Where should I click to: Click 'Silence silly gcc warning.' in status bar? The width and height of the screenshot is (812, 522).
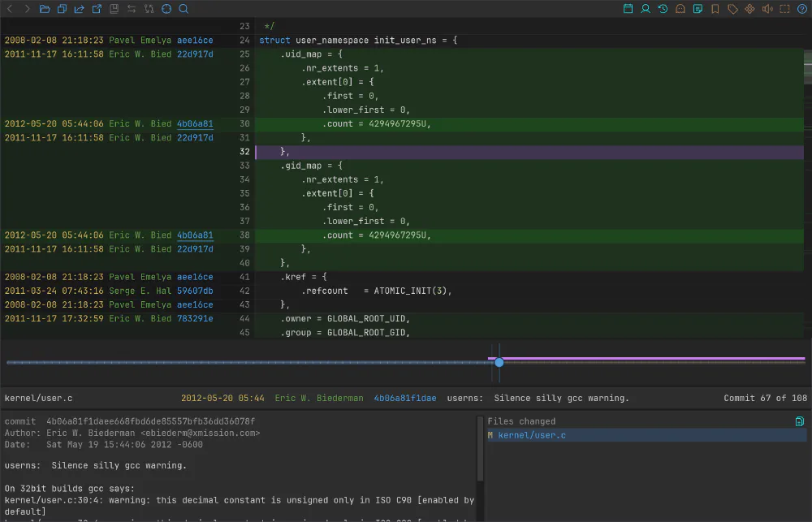[x=561, y=399]
